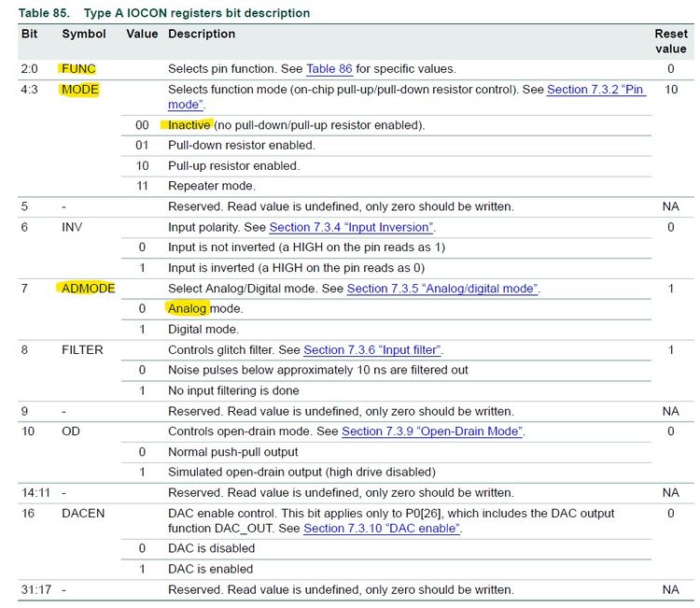Open the Table 86 link
The image size is (700, 608).
329,69
